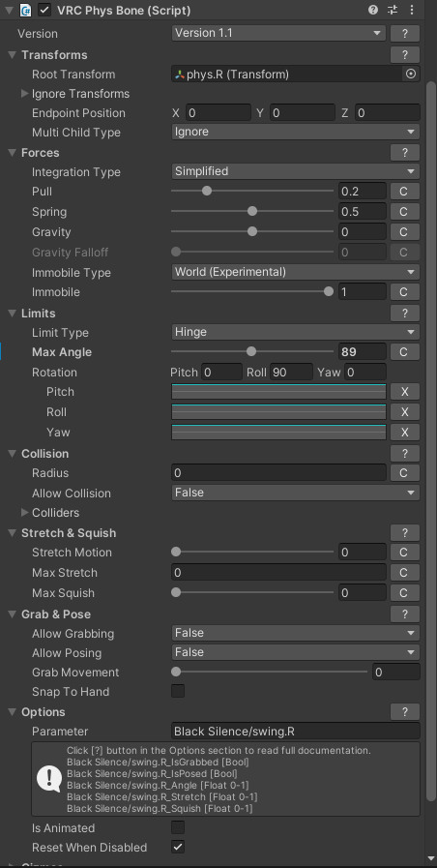This screenshot has height=868, width=437.
Task: Click the Spring slider handle
Action: (x=252, y=211)
